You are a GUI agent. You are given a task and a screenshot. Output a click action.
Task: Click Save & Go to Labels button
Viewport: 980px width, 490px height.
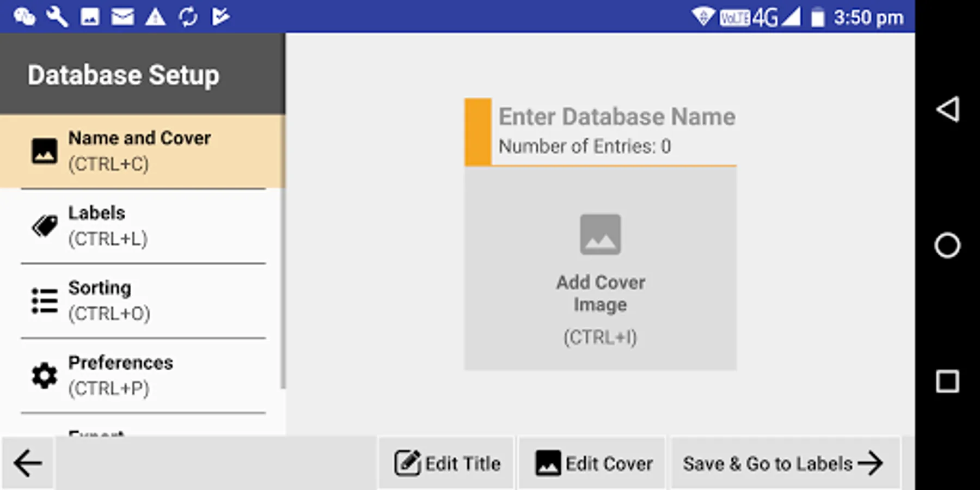(785, 463)
